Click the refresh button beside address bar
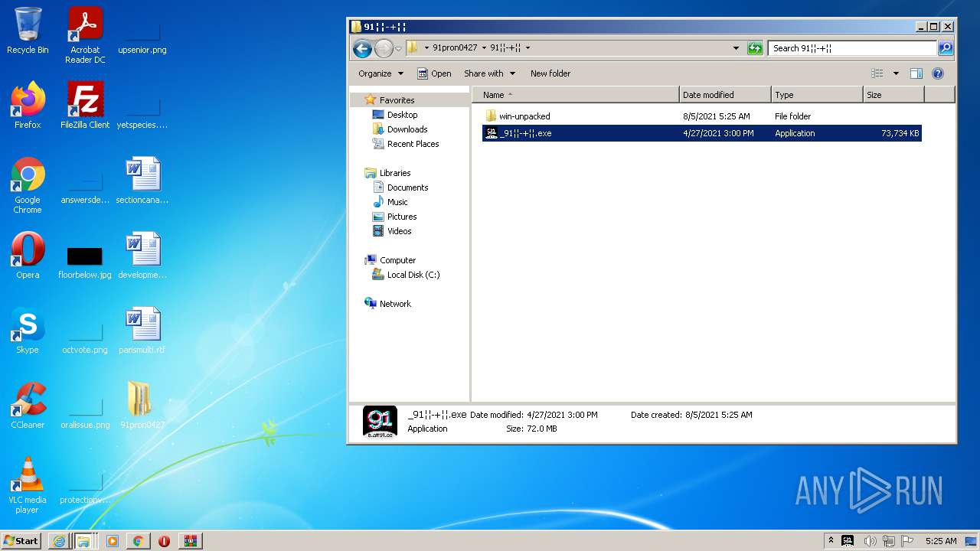Image resolution: width=980 pixels, height=551 pixels. 755,47
